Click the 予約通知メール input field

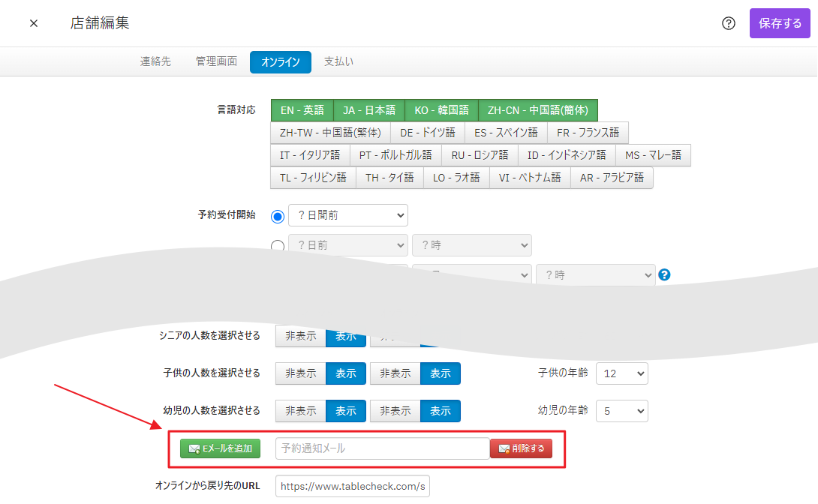382,448
